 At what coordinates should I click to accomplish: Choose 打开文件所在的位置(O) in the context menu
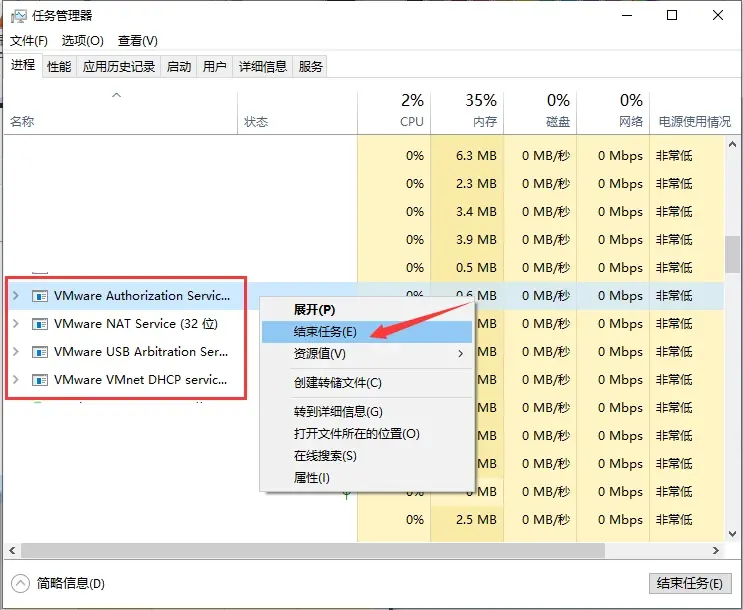tap(367, 434)
